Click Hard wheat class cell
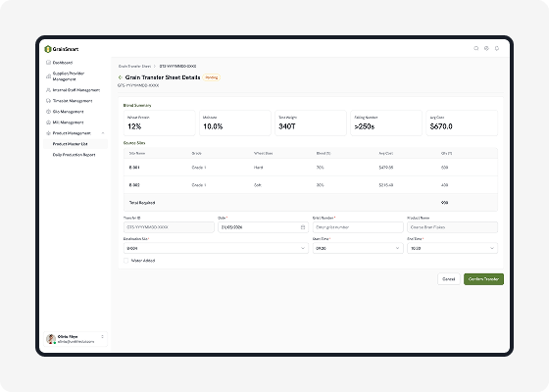This screenshot has width=549, height=392. tap(258, 168)
